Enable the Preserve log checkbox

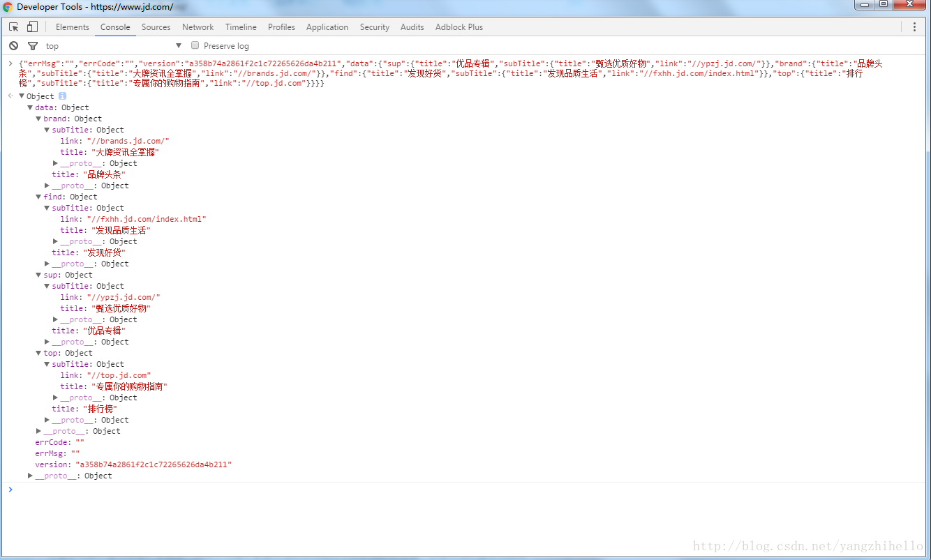point(195,45)
